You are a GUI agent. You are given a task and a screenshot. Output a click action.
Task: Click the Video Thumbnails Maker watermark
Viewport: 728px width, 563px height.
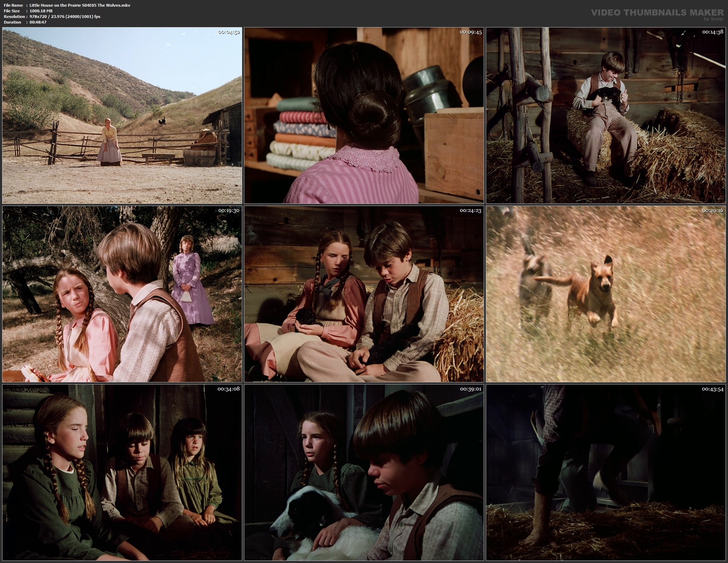(x=657, y=12)
